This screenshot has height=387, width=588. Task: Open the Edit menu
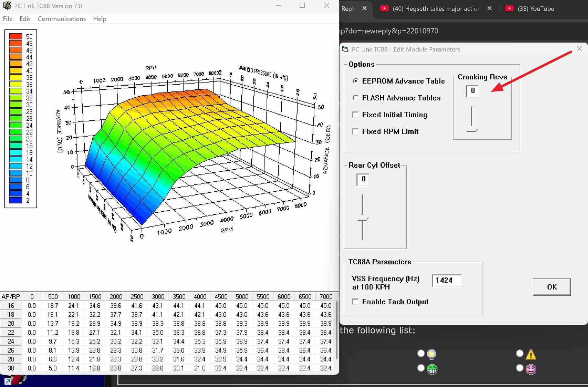pyautogui.click(x=25, y=19)
